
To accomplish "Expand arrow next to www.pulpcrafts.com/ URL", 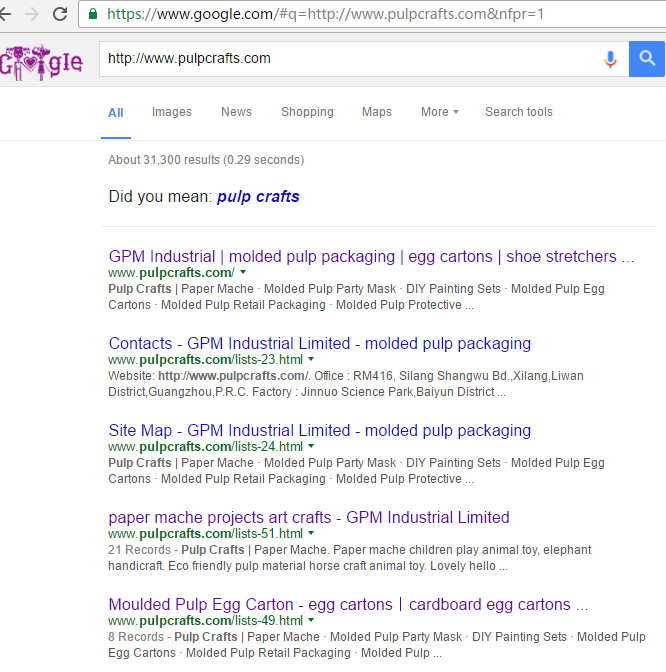I will 243,272.
